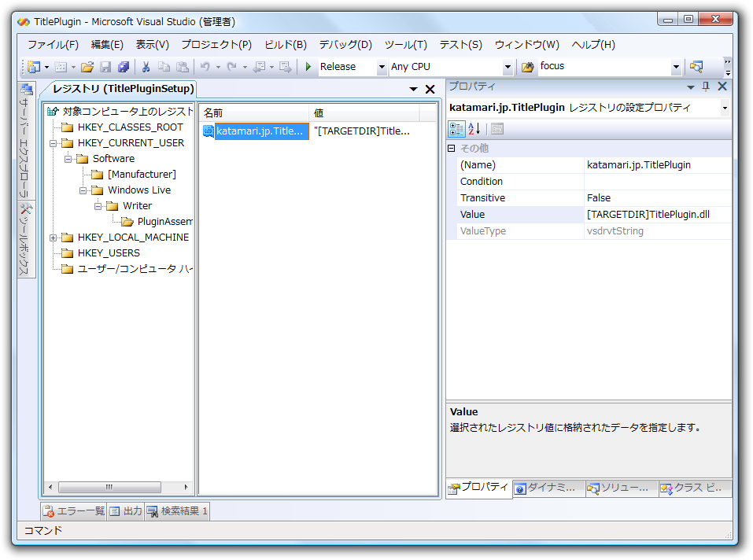The image size is (753, 560).
Task: Open the Server Explorer side tab
Action: (x=26, y=141)
